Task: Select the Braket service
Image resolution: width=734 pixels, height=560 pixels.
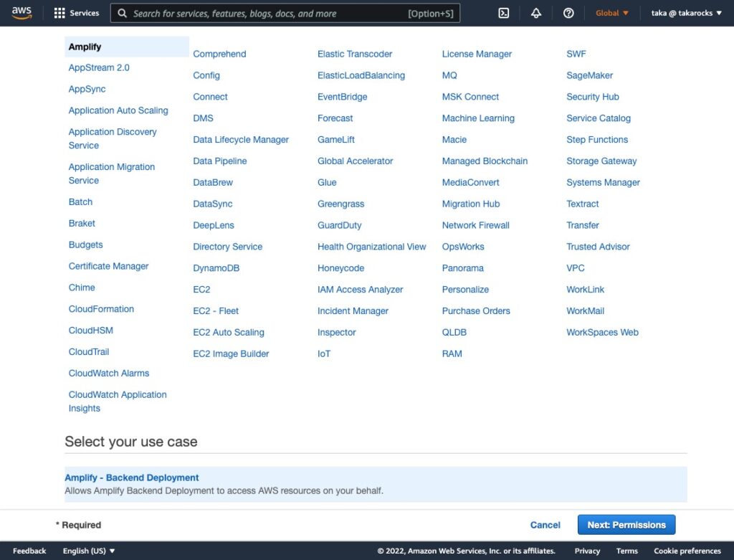Action: tap(82, 223)
